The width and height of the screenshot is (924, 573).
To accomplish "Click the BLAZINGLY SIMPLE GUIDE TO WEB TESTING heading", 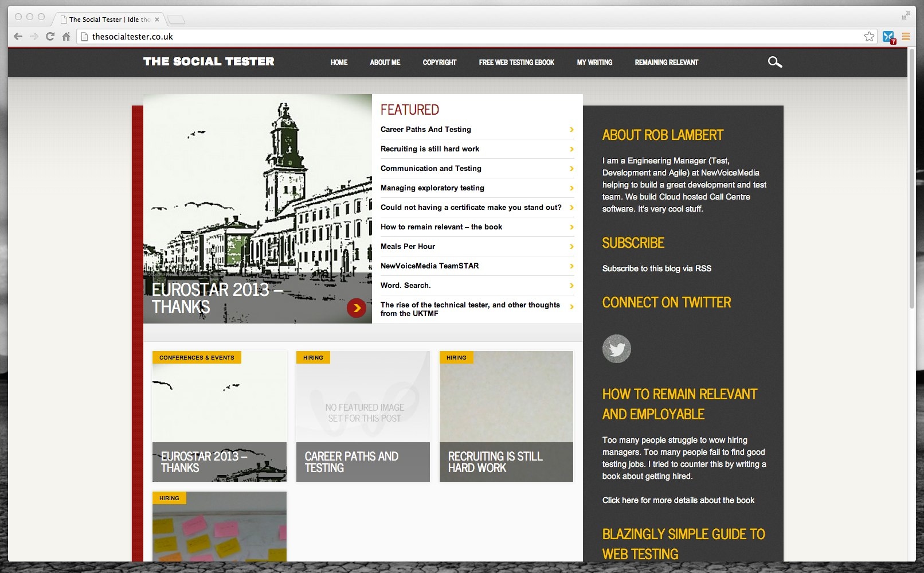I will (684, 544).
